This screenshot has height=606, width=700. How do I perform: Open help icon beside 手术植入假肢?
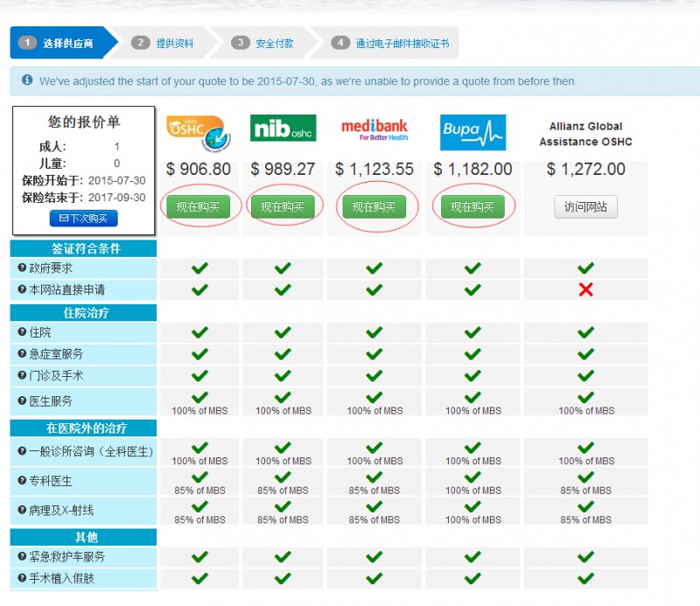(22, 578)
